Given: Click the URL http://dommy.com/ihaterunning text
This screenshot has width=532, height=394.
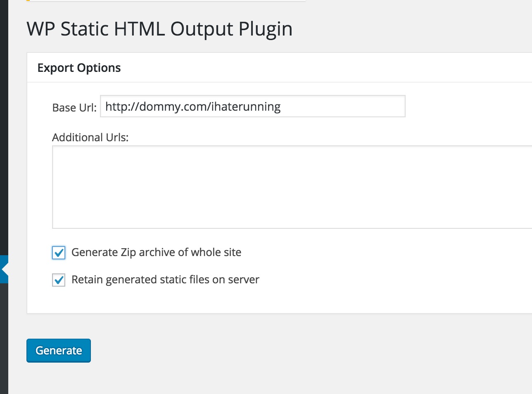Looking at the screenshot, I should (192, 107).
